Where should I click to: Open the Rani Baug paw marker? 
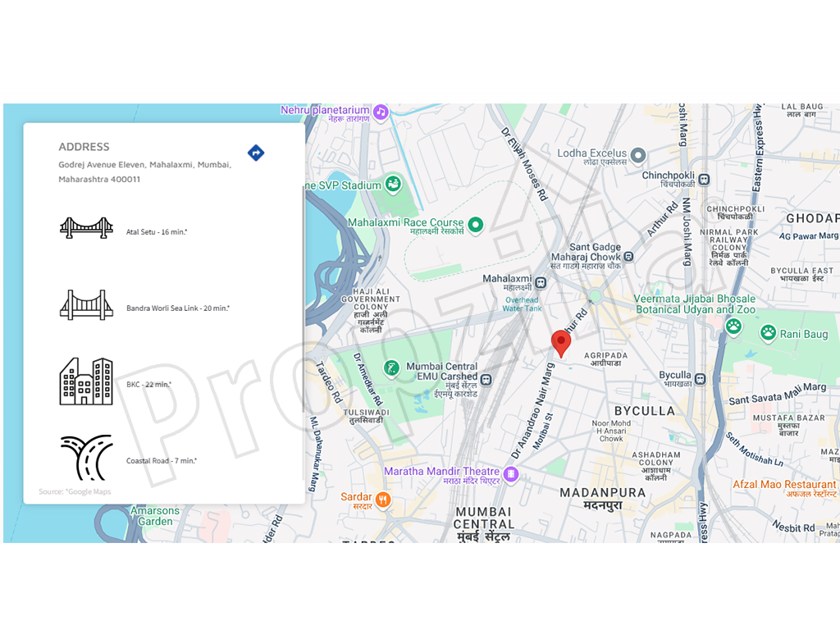(x=768, y=333)
